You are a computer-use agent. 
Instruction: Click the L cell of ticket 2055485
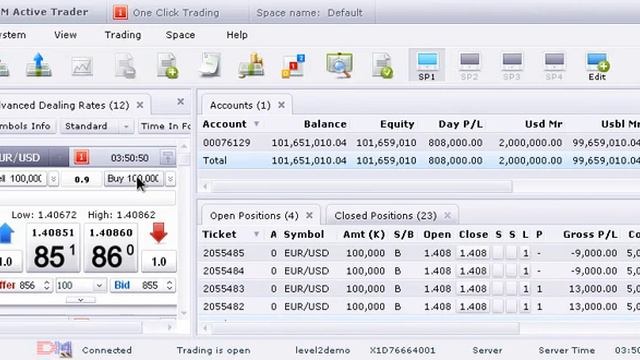(525, 253)
